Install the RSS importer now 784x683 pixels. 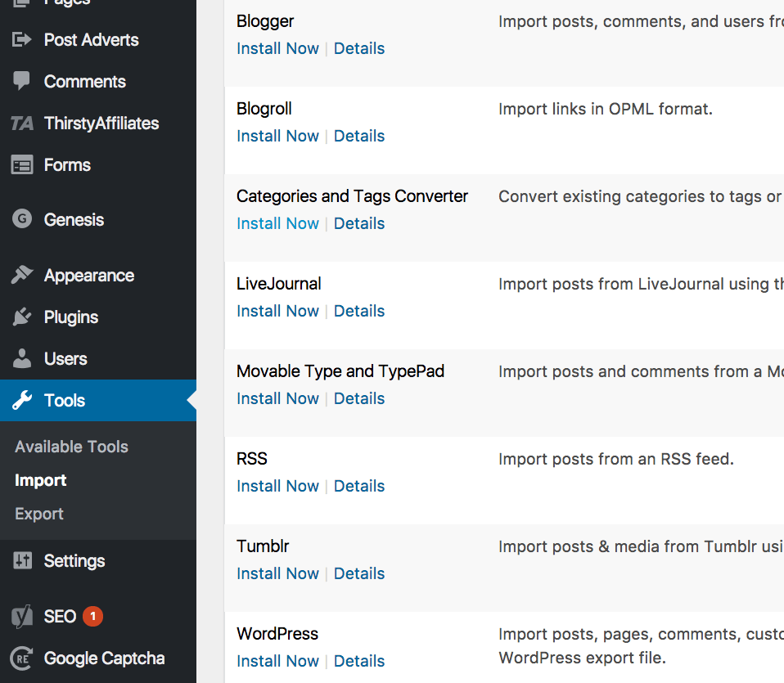click(x=277, y=486)
